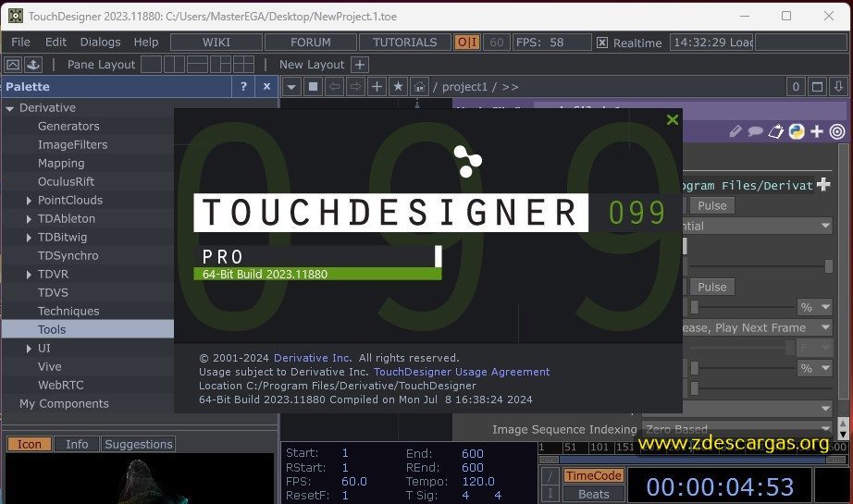Open the Edit menu
This screenshot has width=853, height=504.
[56, 42]
